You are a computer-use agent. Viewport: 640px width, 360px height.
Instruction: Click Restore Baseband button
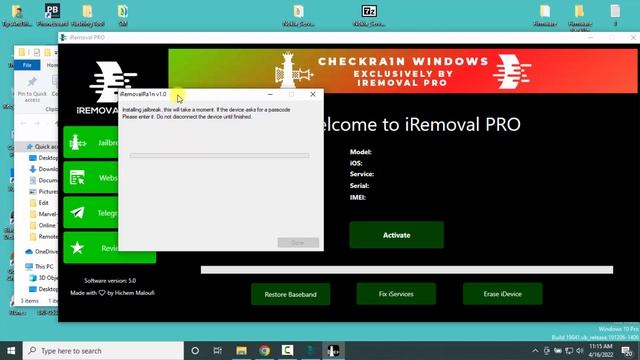click(290, 294)
